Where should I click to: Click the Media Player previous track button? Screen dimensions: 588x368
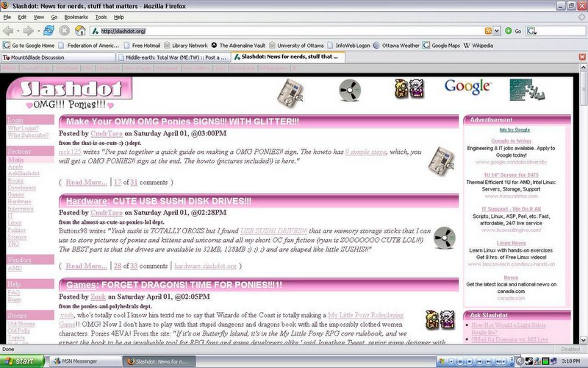point(479,361)
